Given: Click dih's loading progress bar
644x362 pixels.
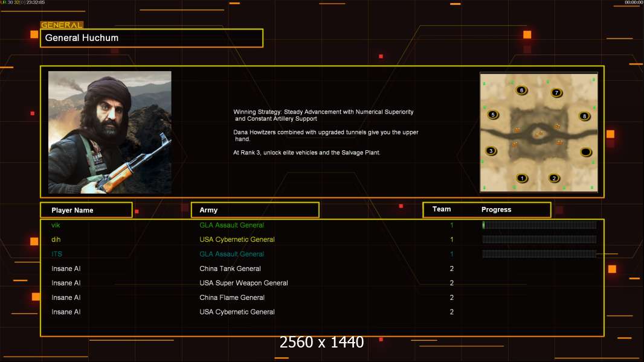Looking at the screenshot, I should [539, 240].
